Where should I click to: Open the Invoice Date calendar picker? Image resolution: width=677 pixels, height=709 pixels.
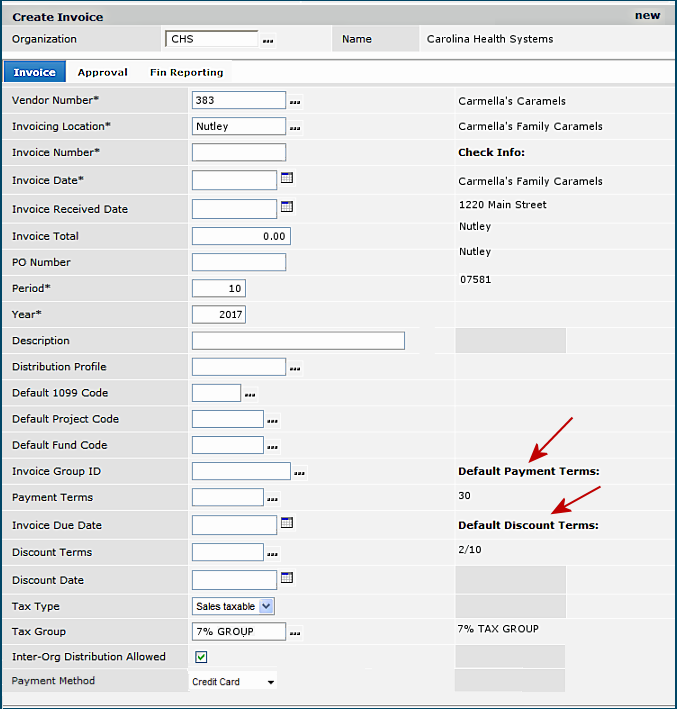click(x=287, y=179)
